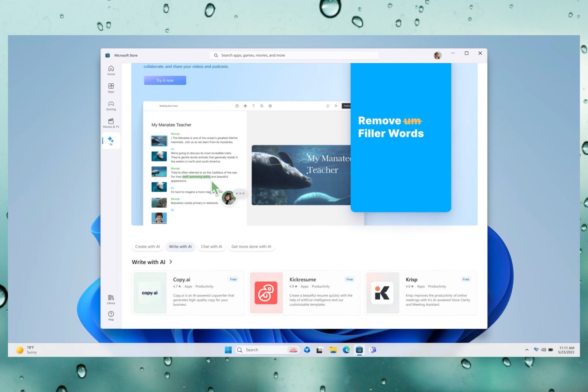Viewport: 588px width, 392px height.
Task: Switch to the Write with AI tab
Action: 180,247
